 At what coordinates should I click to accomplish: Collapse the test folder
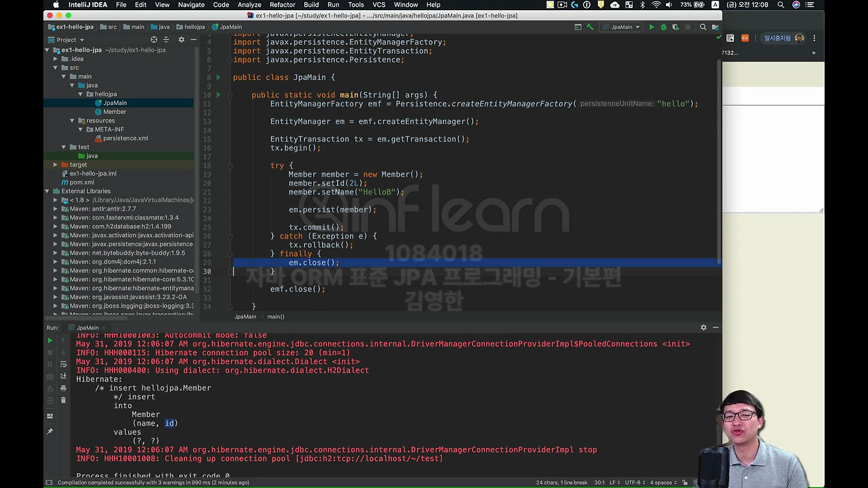[x=64, y=147]
